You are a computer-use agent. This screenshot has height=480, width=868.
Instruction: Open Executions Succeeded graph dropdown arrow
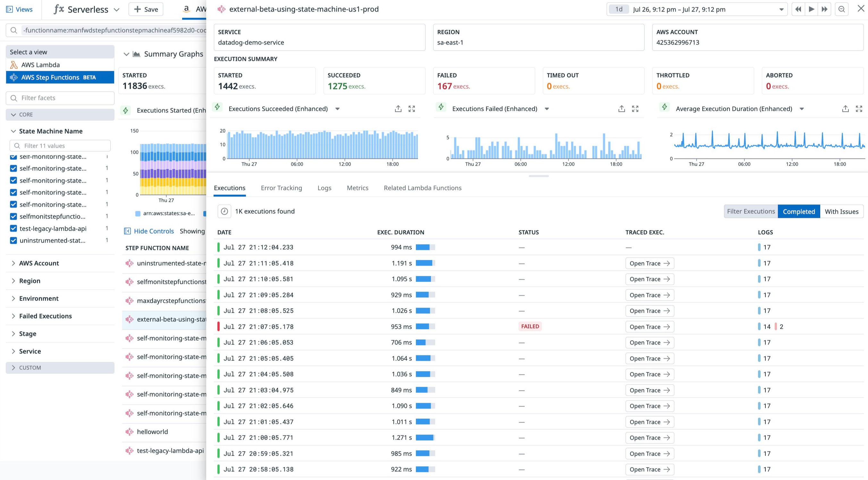[x=337, y=109]
